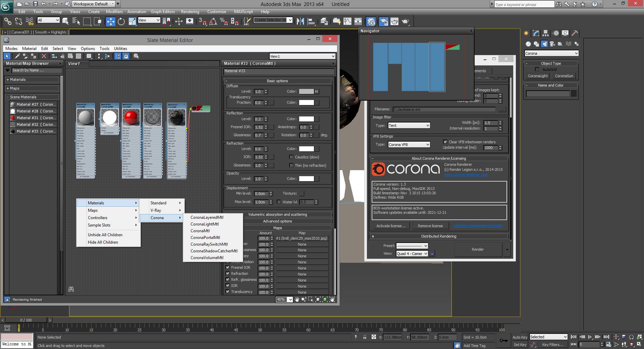The height and width of the screenshot is (349, 644).
Task: Click the CoronaSun object type button
Action: [564, 76]
